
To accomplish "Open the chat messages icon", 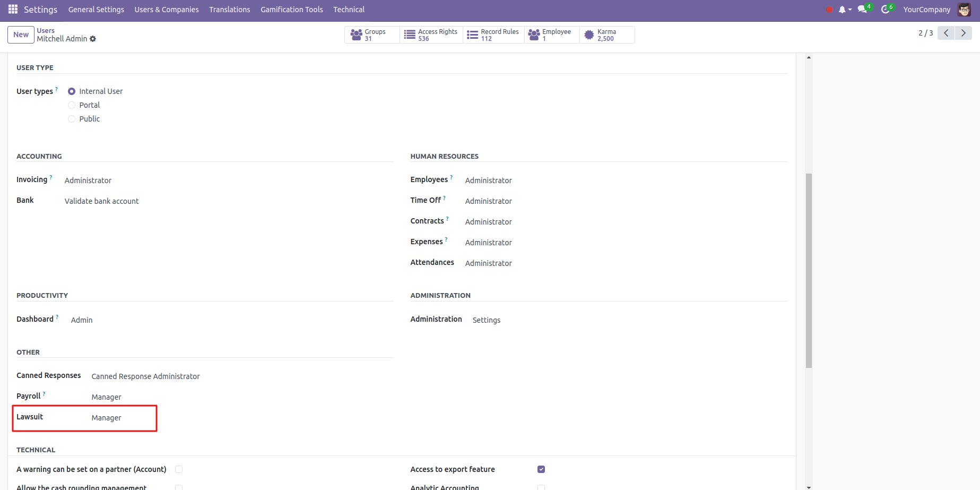I will coord(863,10).
